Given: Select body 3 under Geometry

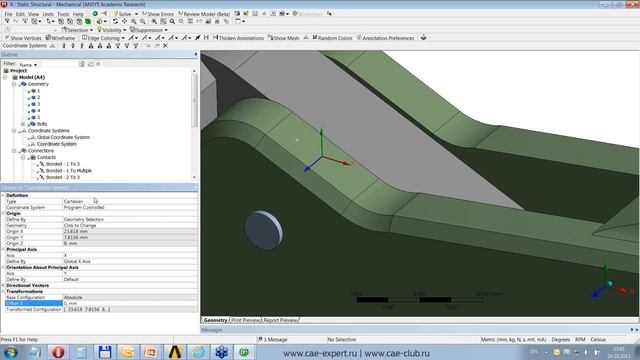Looking at the screenshot, I should coord(38,104).
